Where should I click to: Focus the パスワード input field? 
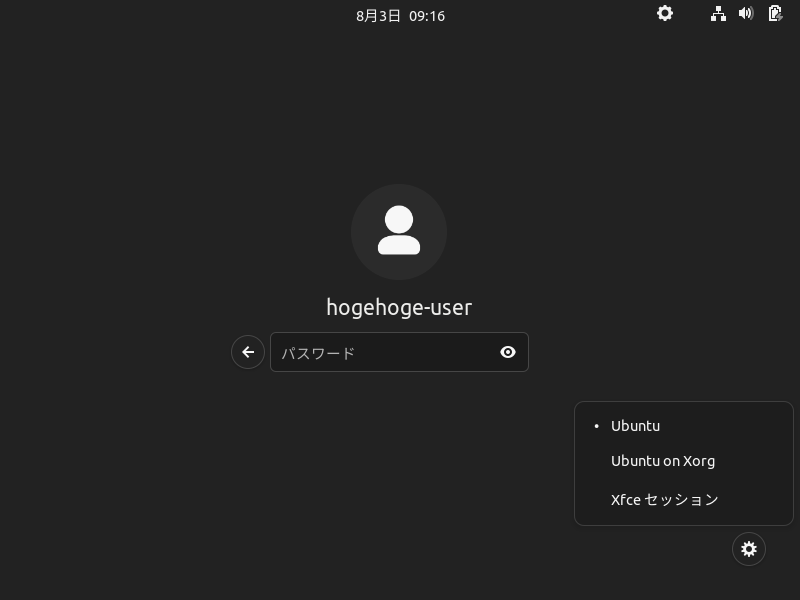399,352
